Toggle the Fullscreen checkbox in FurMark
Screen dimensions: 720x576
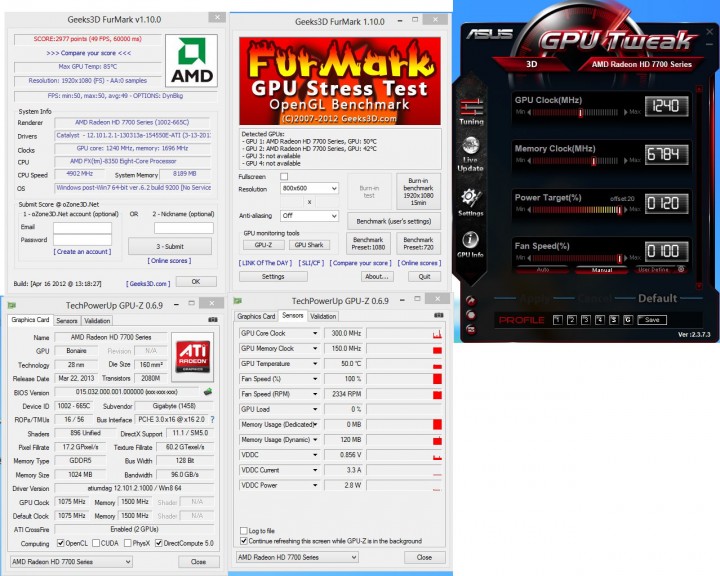(x=284, y=176)
